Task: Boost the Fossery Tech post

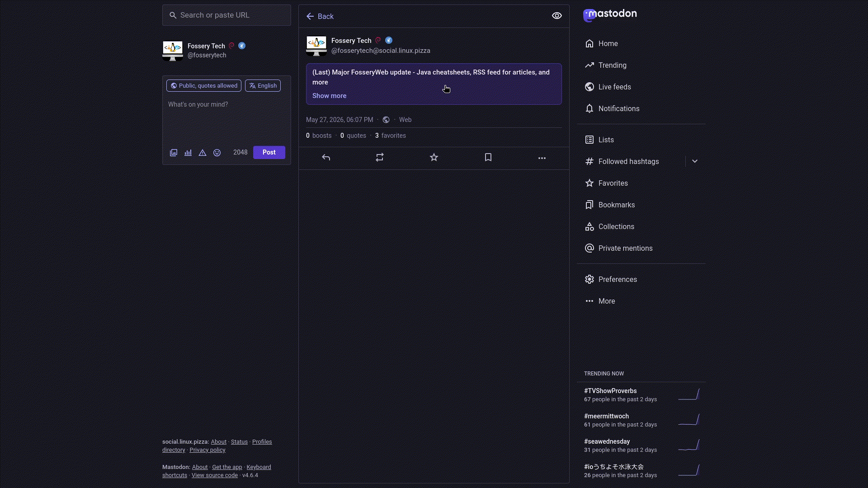Action: click(380, 158)
